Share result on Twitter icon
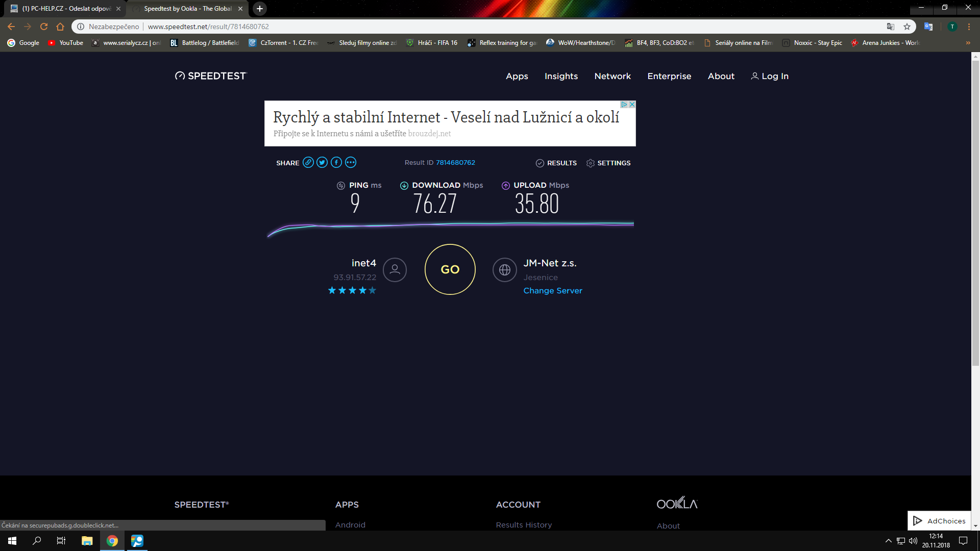The width and height of the screenshot is (980, 551). pyautogui.click(x=322, y=162)
